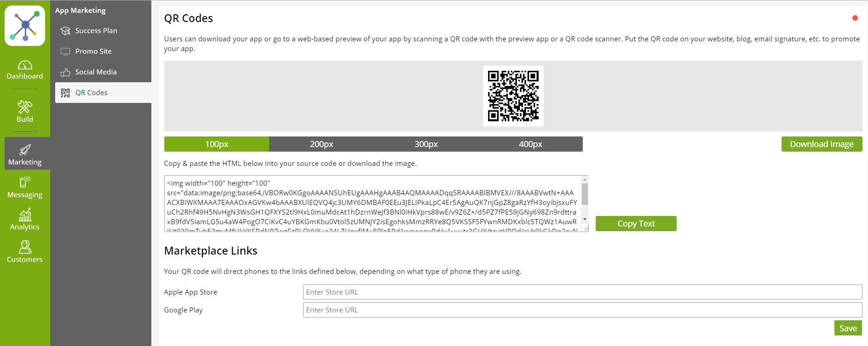
Task: Click the red status dot indicator
Action: (855, 18)
